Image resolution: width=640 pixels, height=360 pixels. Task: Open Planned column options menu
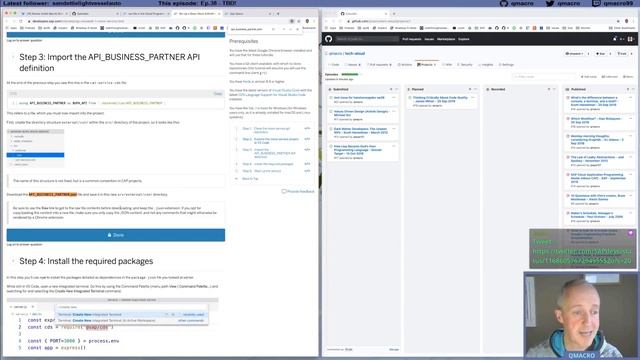[x=476, y=89]
